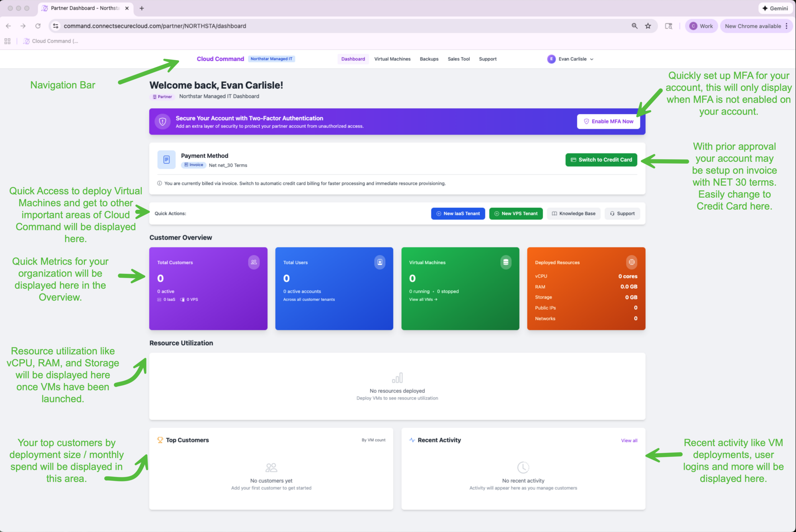
Task: Switch to the Virtual Machines tab
Action: point(392,59)
